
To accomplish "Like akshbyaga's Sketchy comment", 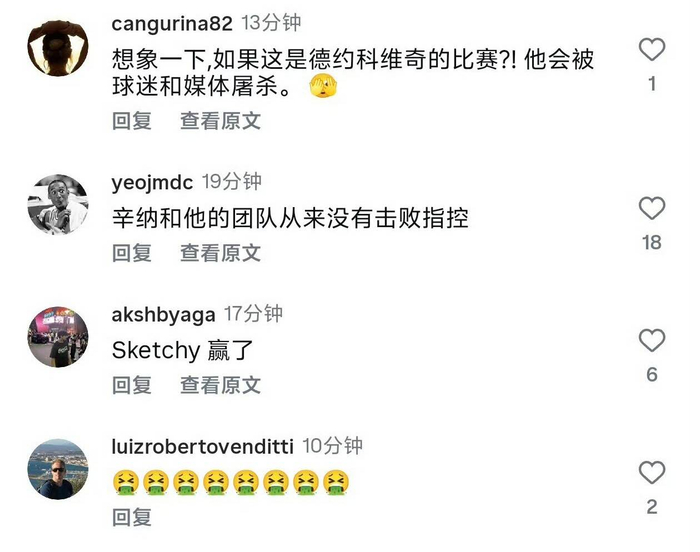I will click(652, 340).
